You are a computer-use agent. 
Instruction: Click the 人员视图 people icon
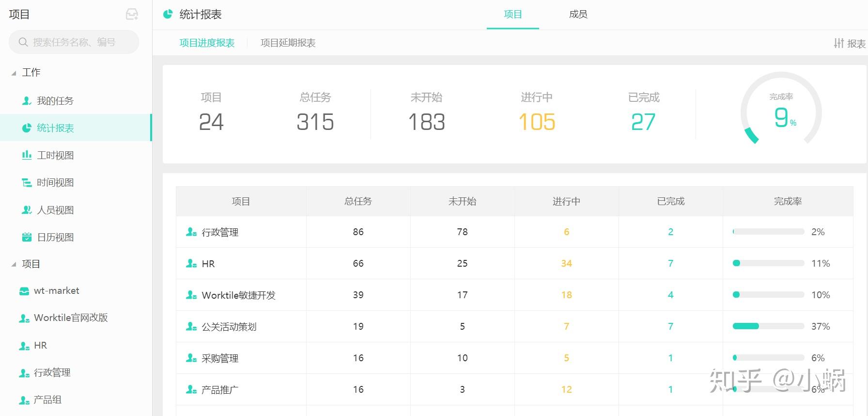pos(27,210)
